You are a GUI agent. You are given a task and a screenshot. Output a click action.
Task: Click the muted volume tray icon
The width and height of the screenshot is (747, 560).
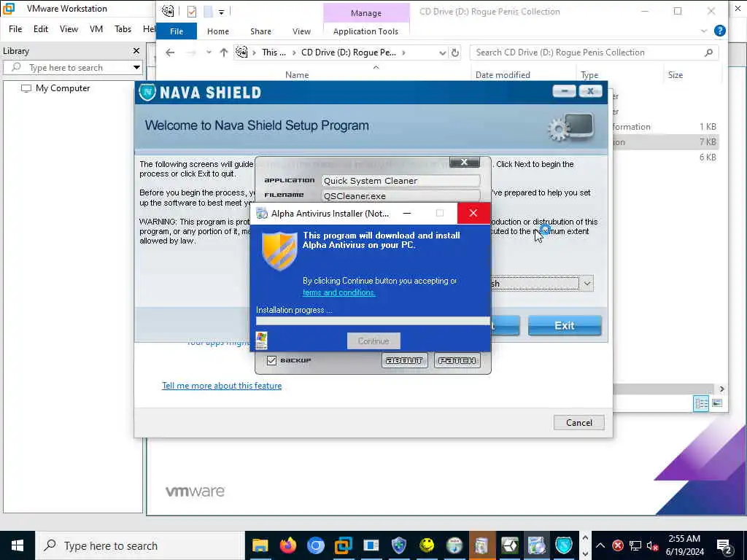(x=653, y=545)
